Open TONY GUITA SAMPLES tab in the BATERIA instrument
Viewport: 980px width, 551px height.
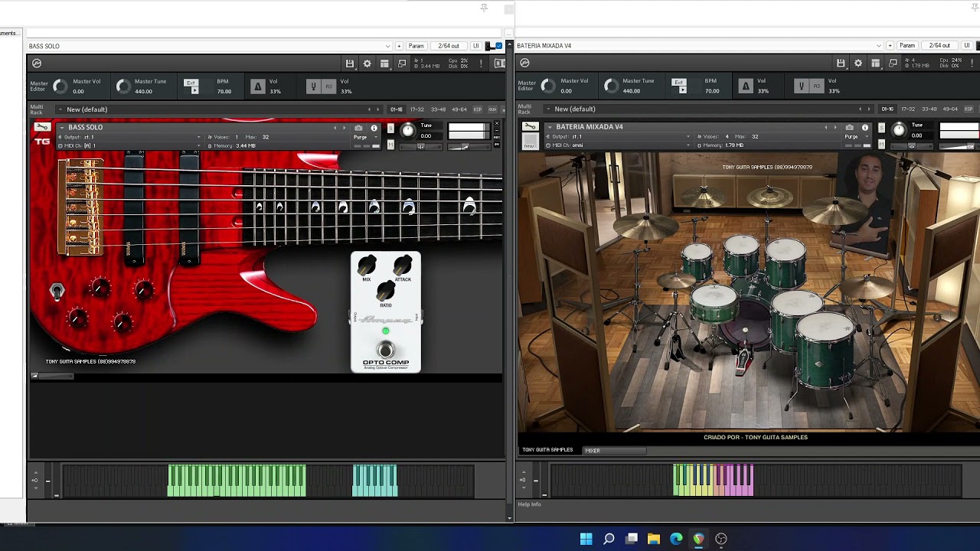pos(547,450)
